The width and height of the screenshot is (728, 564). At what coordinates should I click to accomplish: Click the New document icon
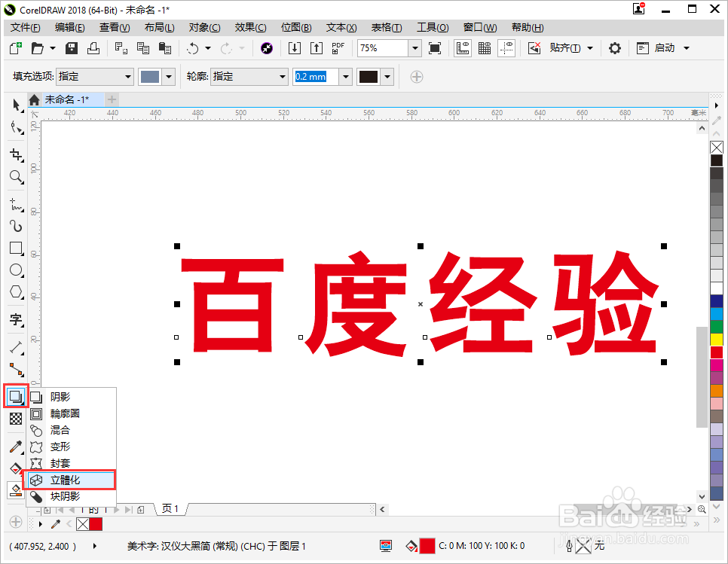coord(16,47)
